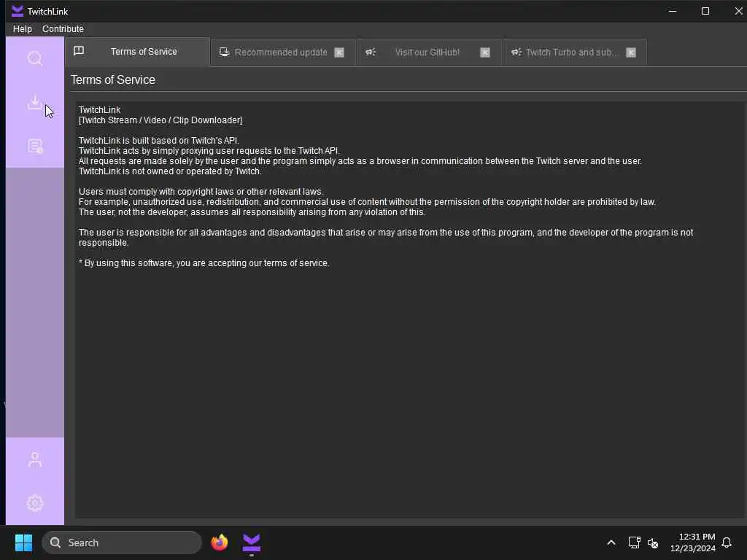
Task: Click the Terms of Service tab book icon
Action: (79, 51)
